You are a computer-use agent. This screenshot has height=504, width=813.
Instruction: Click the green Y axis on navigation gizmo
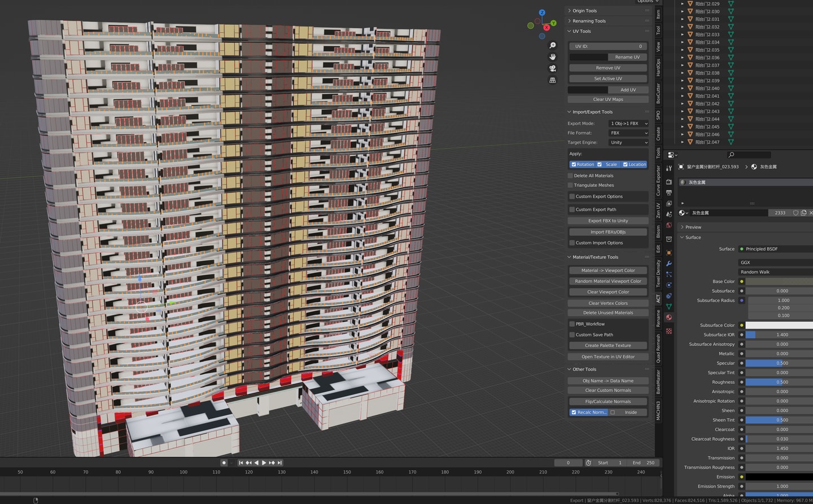pos(553,23)
